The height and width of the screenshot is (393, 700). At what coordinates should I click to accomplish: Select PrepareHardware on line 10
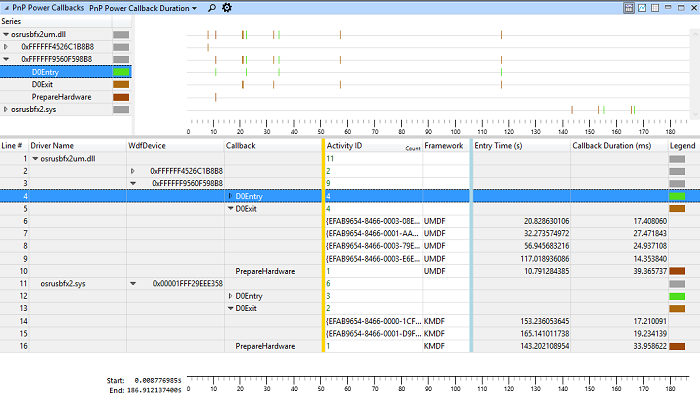(265, 271)
